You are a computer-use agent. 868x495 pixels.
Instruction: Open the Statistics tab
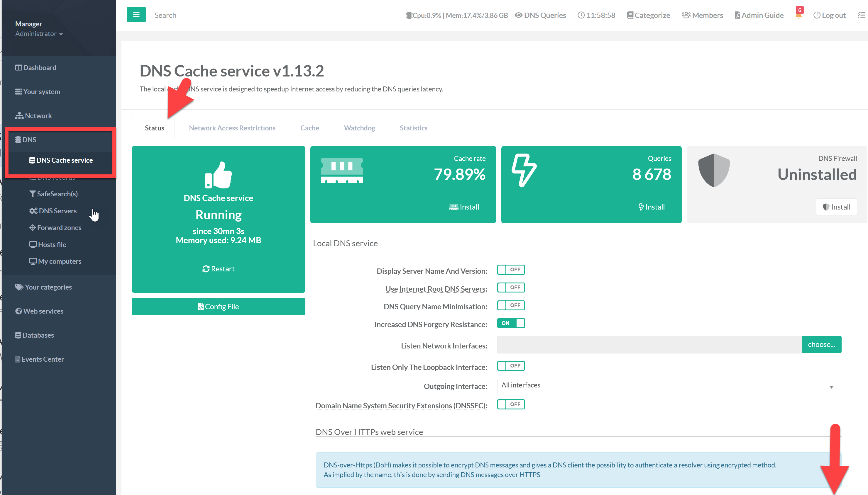pos(413,128)
